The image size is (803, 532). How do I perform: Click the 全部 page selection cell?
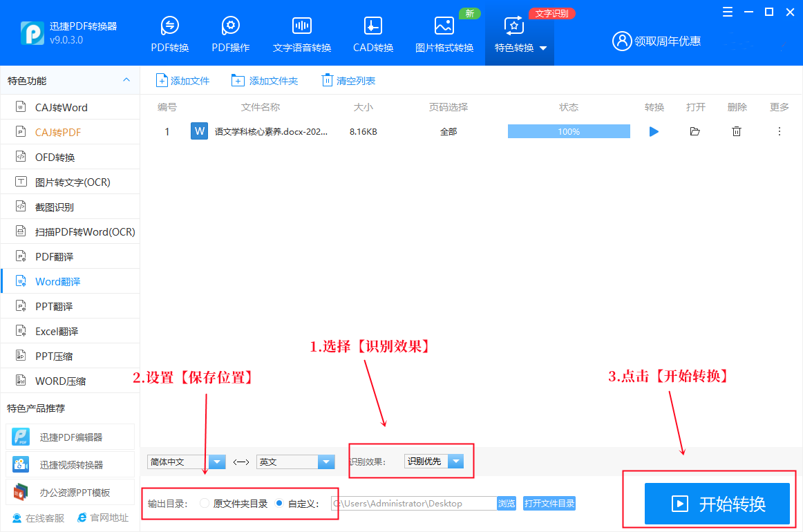tap(448, 131)
